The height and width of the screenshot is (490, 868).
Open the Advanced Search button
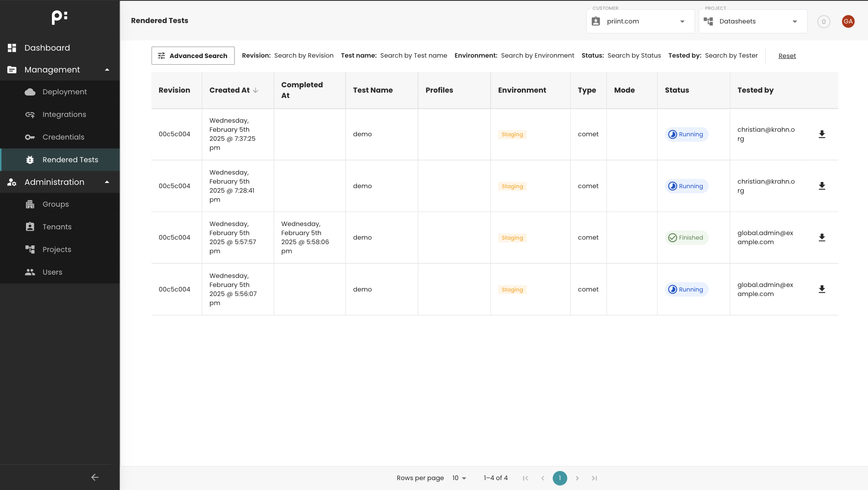click(x=193, y=56)
